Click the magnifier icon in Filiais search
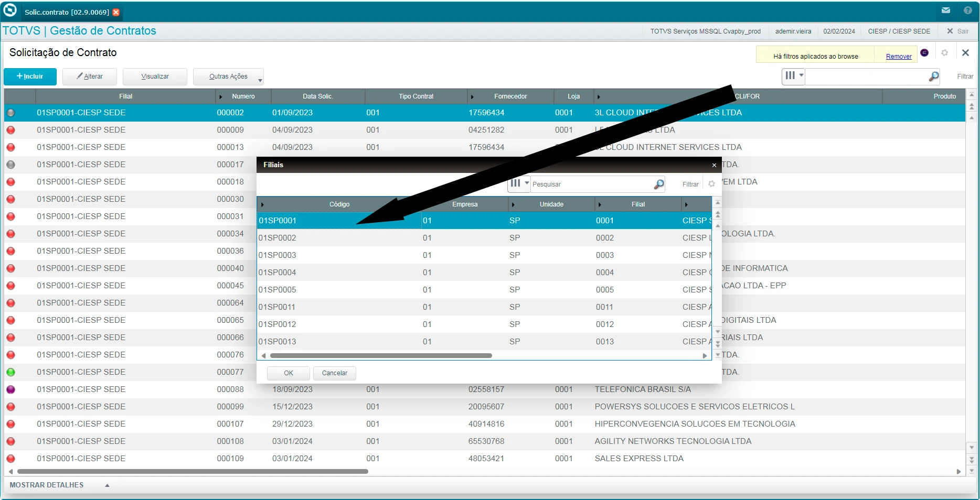Screen dimensions: 980x500 pos(658,184)
